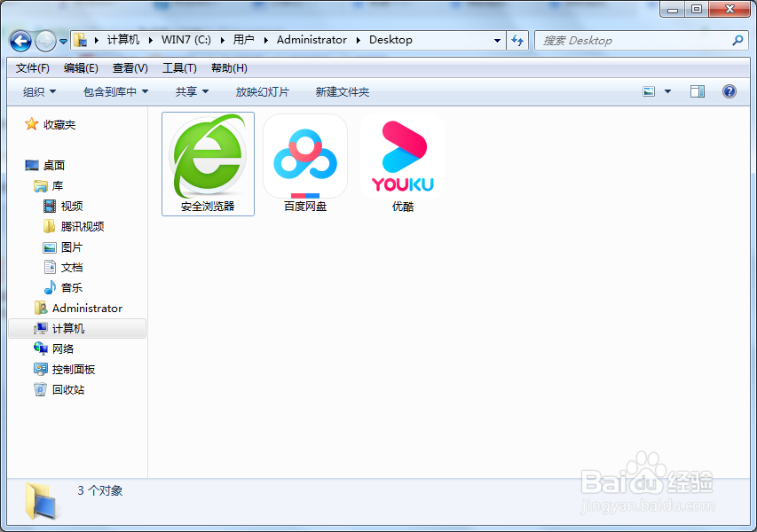This screenshot has width=757, height=532.
Task: Select 收藏夹 in navigation pane
Action: pyautogui.click(x=59, y=124)
